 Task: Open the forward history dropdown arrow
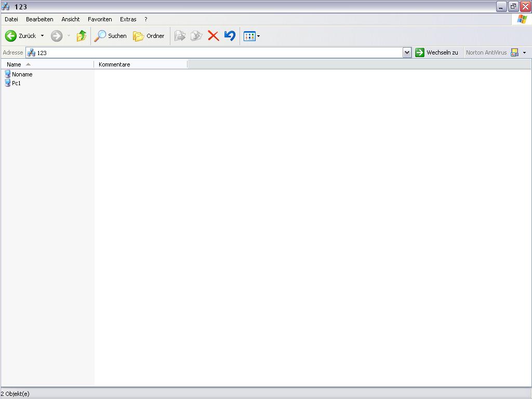(69, 36)
